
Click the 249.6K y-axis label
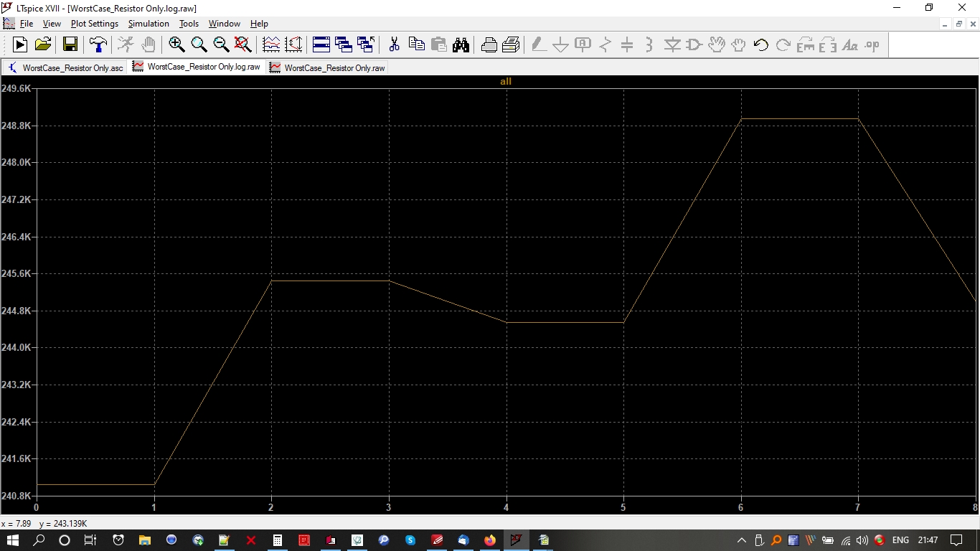[16, 88]
